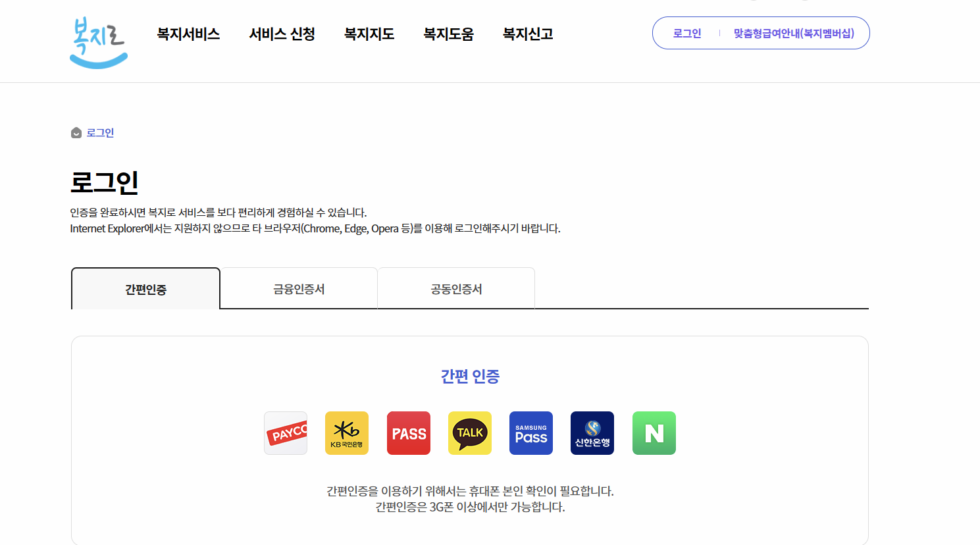Open the 복지서비스 menu

[188, 34]
